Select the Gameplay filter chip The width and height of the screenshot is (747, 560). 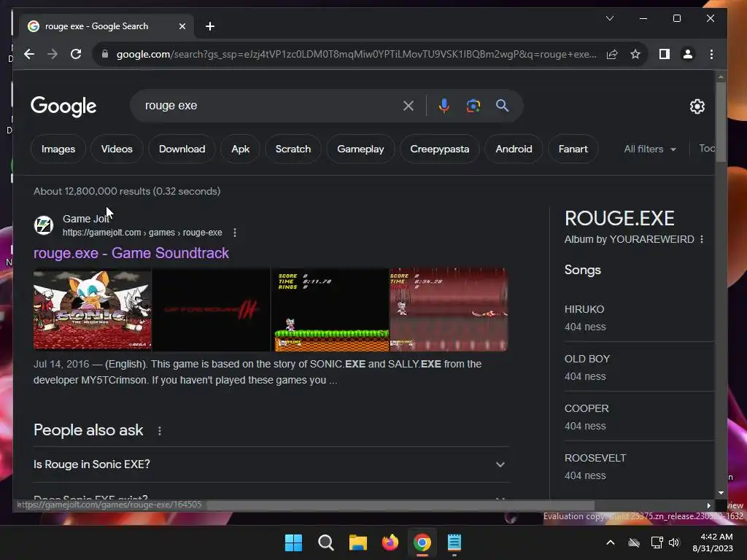coord(360,149)
